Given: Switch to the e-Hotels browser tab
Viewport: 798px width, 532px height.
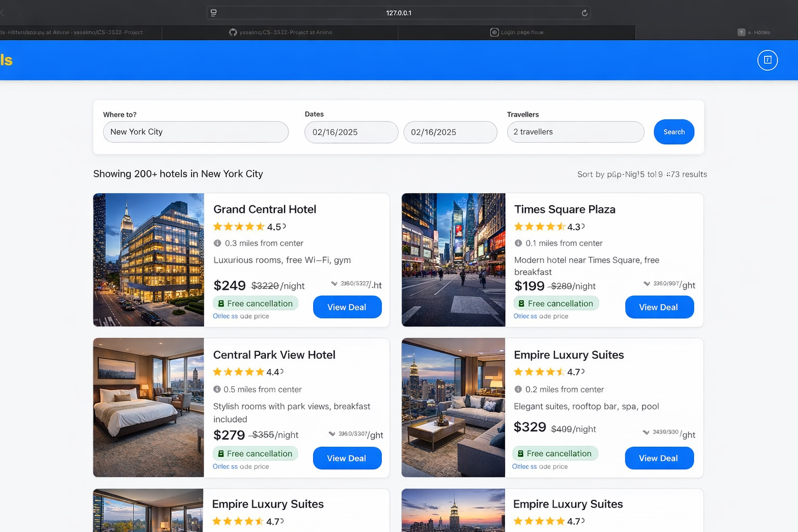Looking at the screenshot, I should [x=756, y=32].
